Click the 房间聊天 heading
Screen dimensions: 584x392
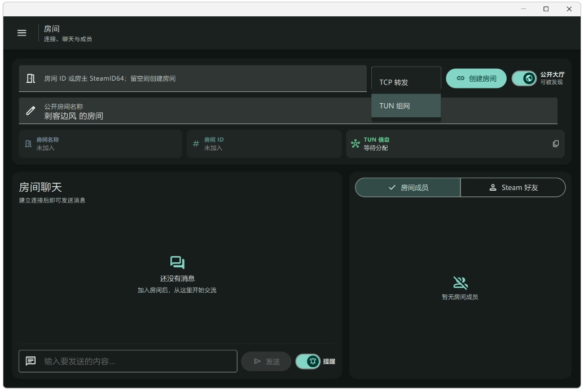pyautogui.click(x=40, y=187)
